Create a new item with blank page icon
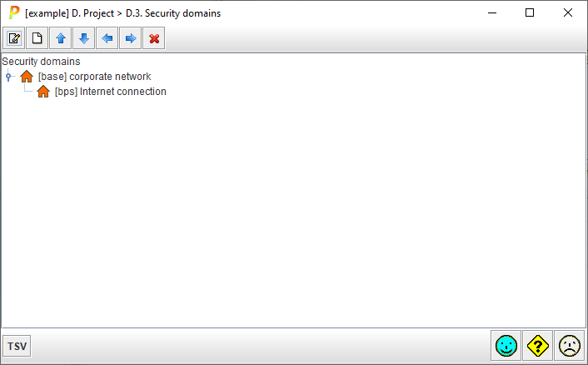 pyautogui.click(x=37, y=38)
